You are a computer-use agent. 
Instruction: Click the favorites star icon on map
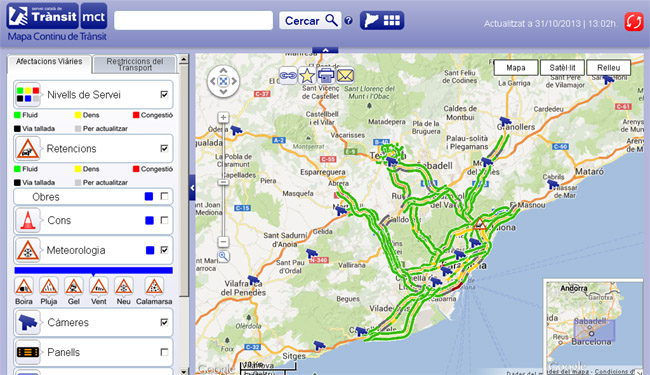point(307,76)
